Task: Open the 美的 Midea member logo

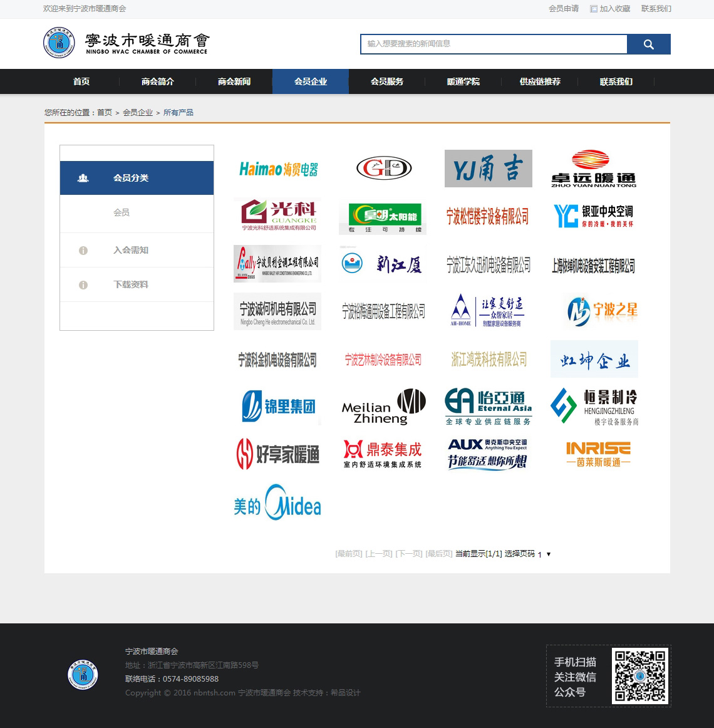Action: 277,502
